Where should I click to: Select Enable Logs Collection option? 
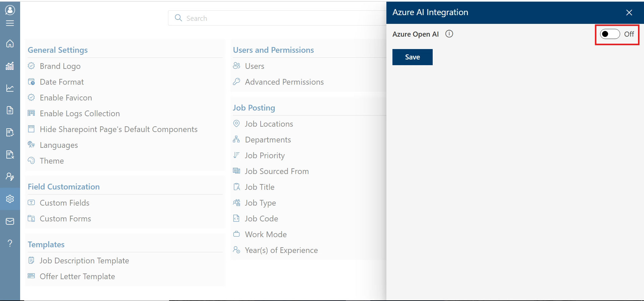point(79,114)
